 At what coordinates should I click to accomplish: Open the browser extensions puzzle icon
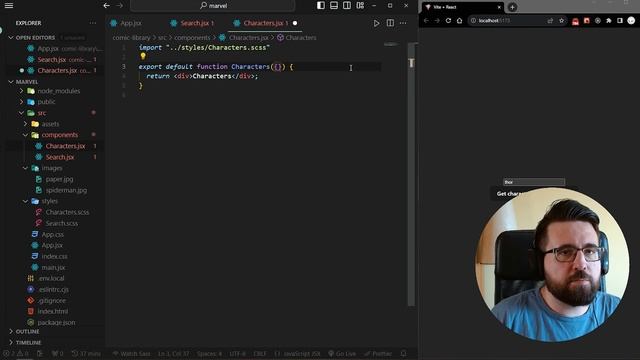pyautogui.click(x=609, y=20)
